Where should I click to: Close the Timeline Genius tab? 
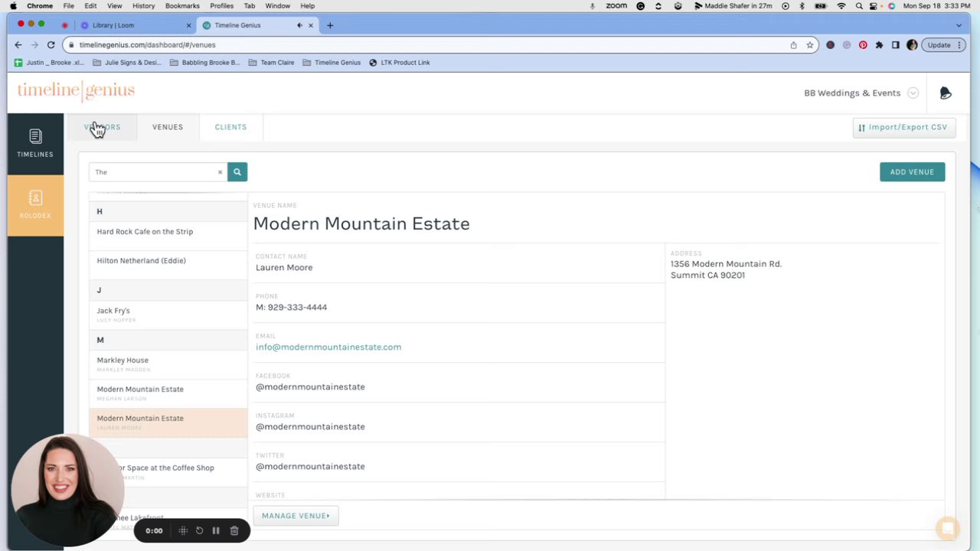(311, 25)
